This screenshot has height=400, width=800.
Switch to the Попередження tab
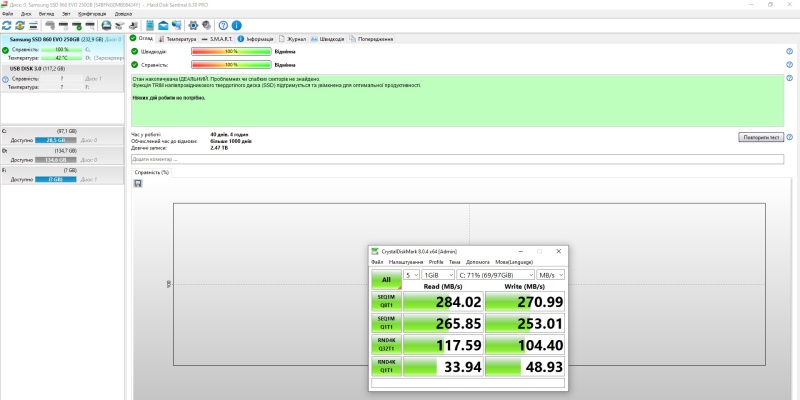coord(371,39)
